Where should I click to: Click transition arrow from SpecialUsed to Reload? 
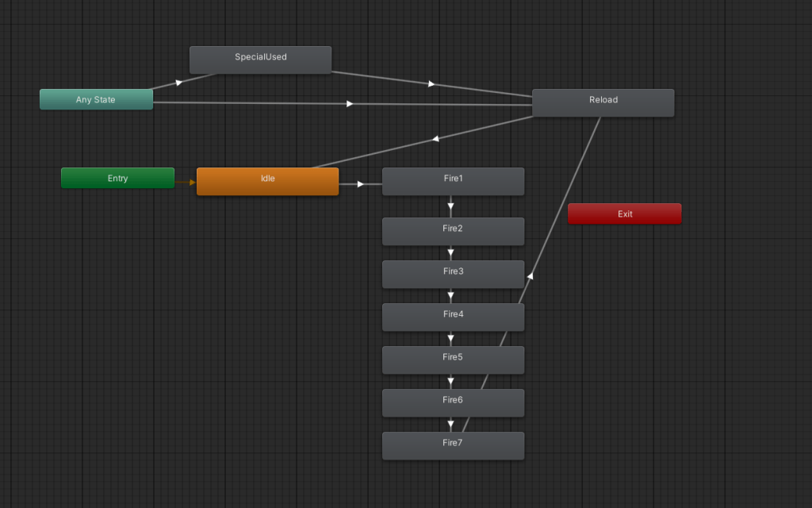[x=431, y=83]
